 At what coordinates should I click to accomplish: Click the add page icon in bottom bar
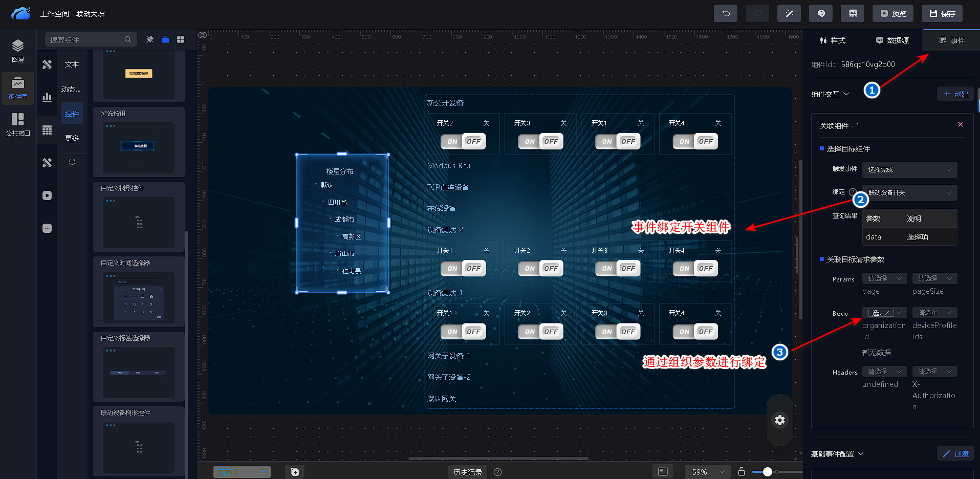click(x=295, y=472)
